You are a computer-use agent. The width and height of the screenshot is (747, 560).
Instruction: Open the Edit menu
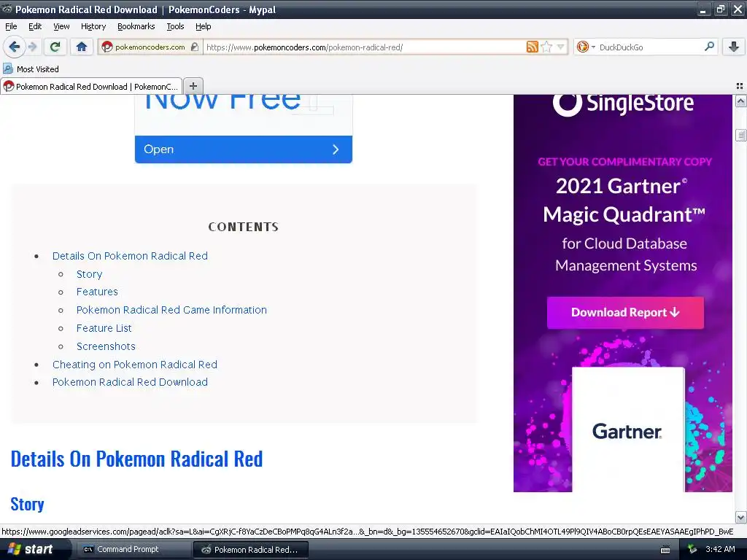coord(35,27)
